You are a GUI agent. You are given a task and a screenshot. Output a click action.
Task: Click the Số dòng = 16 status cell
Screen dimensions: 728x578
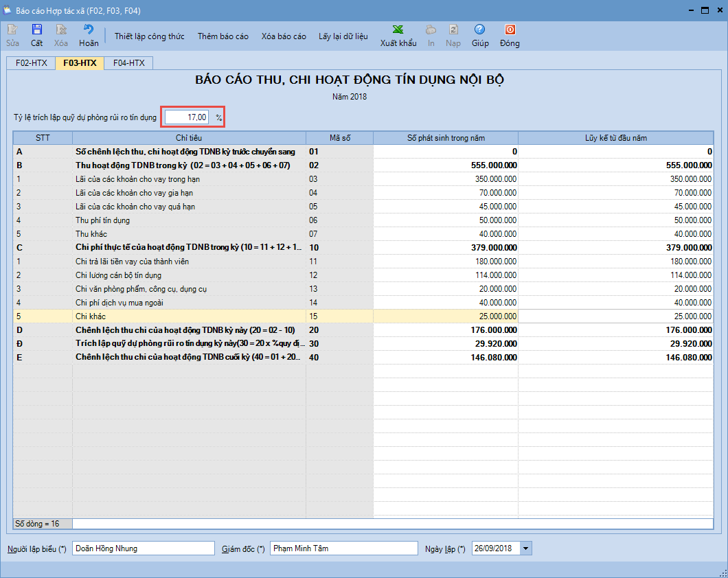point(43,524)
